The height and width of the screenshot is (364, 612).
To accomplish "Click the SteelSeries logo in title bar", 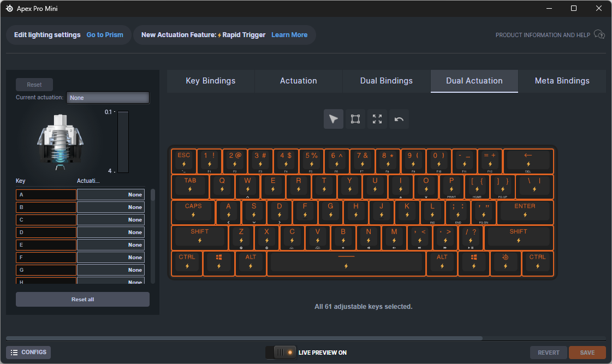I will tap(9, 8).
